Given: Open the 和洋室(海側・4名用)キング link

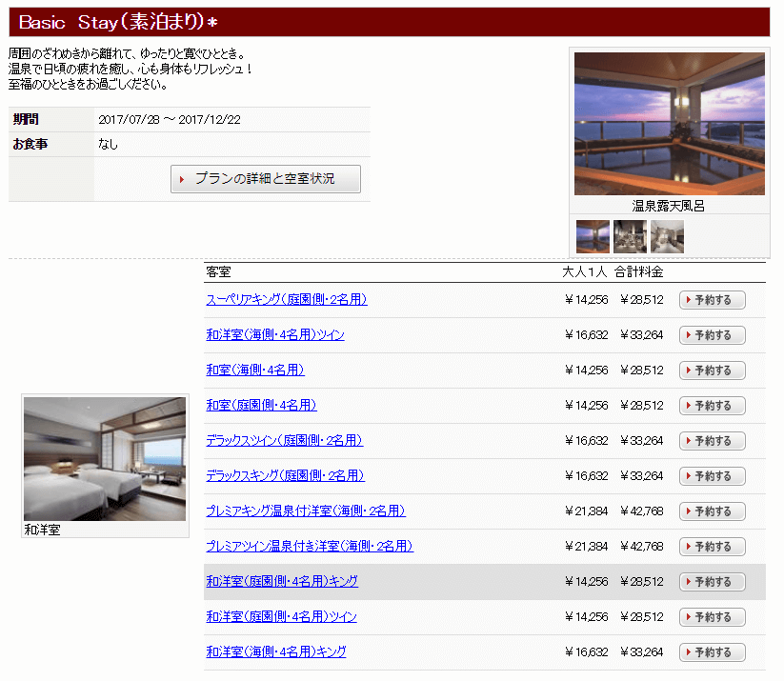Looking at the screenshot, I should pyautogui.click(x=276, y=652).
